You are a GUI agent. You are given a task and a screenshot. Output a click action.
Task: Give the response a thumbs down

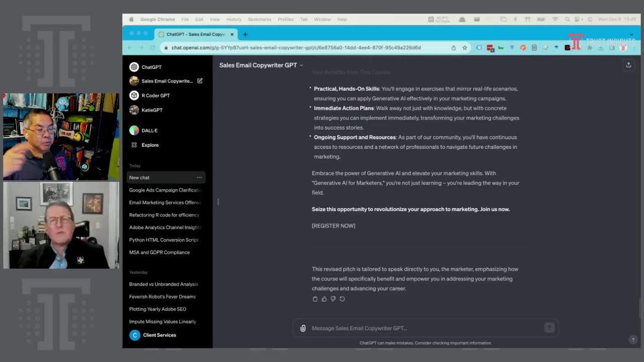tap(333, 299)
